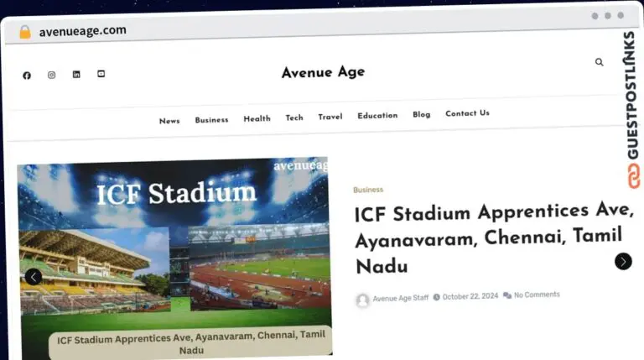Go to next slide arrow
Image resolution: width=644 pixels, height=360 pixels.
pos(623,261)
